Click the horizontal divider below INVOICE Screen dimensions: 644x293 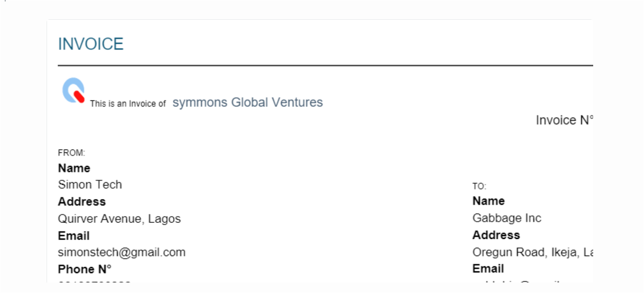click(325, 65)
